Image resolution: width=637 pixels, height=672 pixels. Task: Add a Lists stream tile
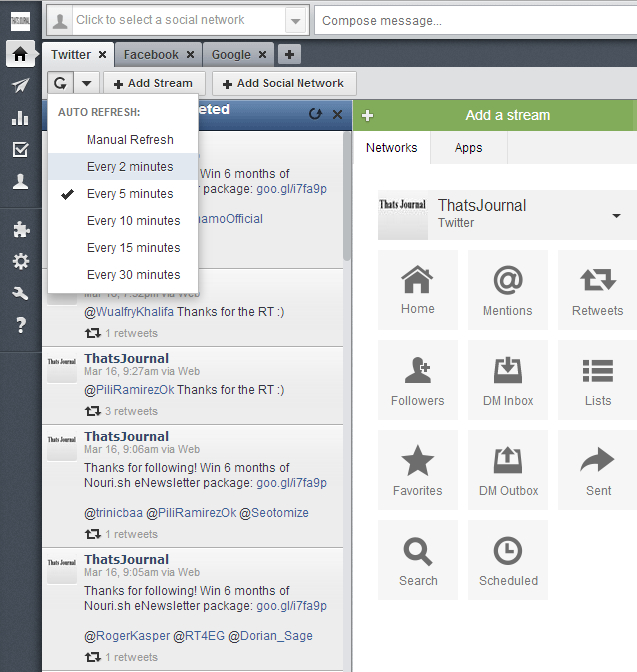point(597,380)
